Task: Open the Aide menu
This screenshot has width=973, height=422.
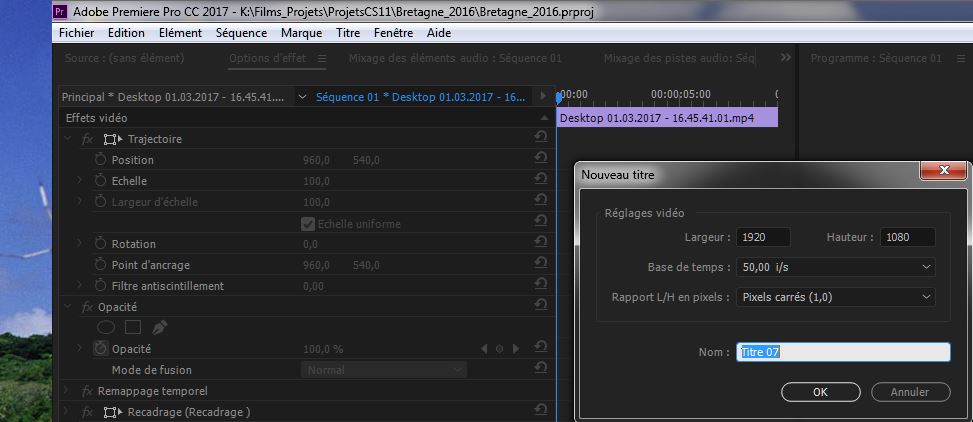Action: 439,33
